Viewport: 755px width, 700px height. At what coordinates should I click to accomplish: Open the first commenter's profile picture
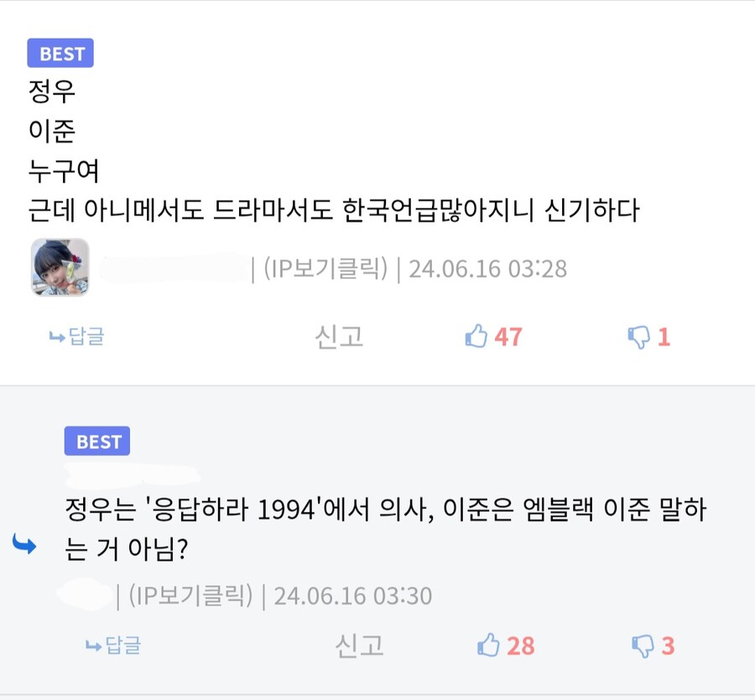click(x=59, y=269)
